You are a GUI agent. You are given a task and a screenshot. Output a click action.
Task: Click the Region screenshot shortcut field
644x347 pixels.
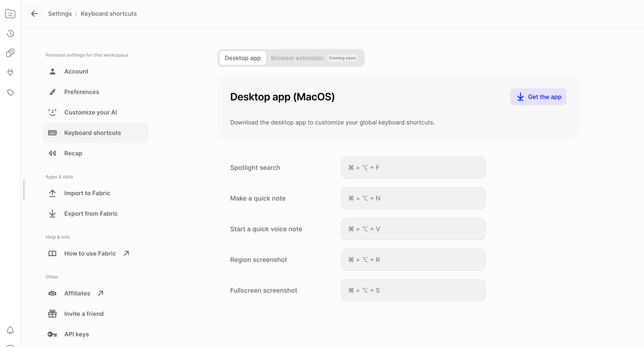pos(413,260)
